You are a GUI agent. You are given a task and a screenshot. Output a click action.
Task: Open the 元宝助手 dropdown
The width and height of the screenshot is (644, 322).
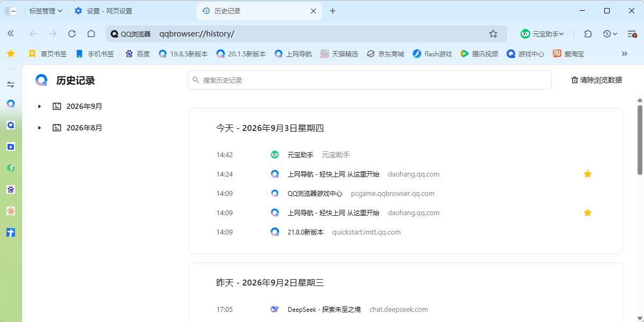pos(543,34)
